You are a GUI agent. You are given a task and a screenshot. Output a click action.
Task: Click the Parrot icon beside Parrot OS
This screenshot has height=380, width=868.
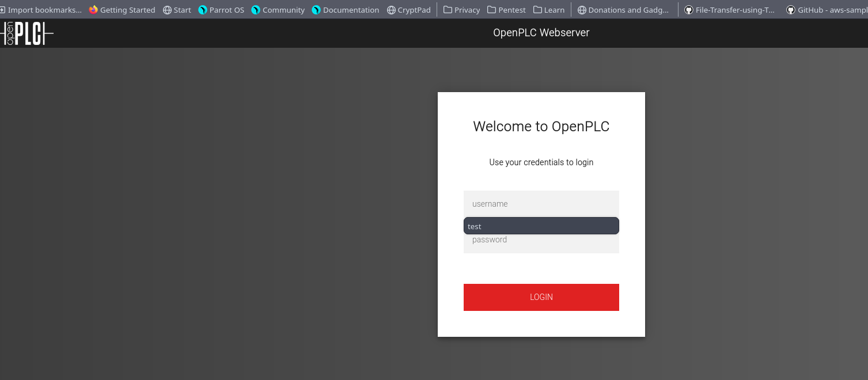203,10
